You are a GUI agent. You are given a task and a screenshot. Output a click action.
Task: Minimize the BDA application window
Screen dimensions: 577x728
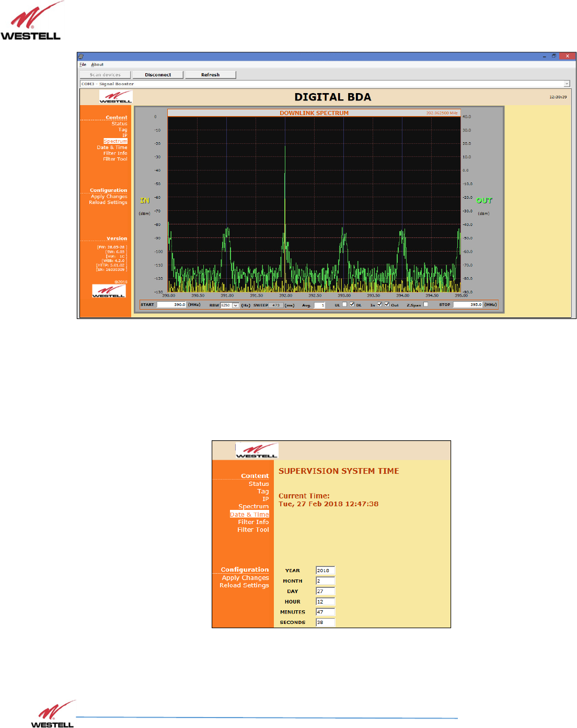[x=544, y=56]
